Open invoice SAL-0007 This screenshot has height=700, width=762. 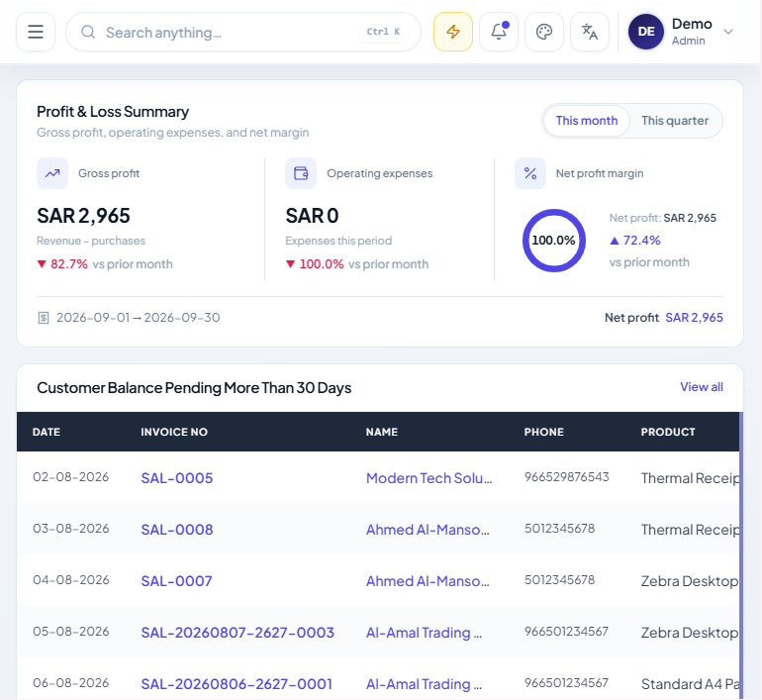[176, 581]
